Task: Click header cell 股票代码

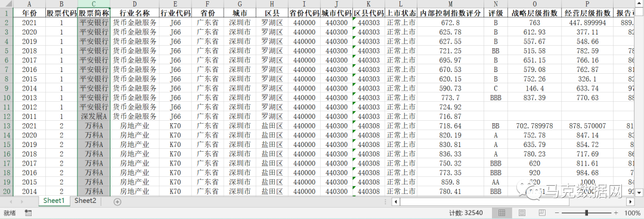Action: tap(61, 12)
